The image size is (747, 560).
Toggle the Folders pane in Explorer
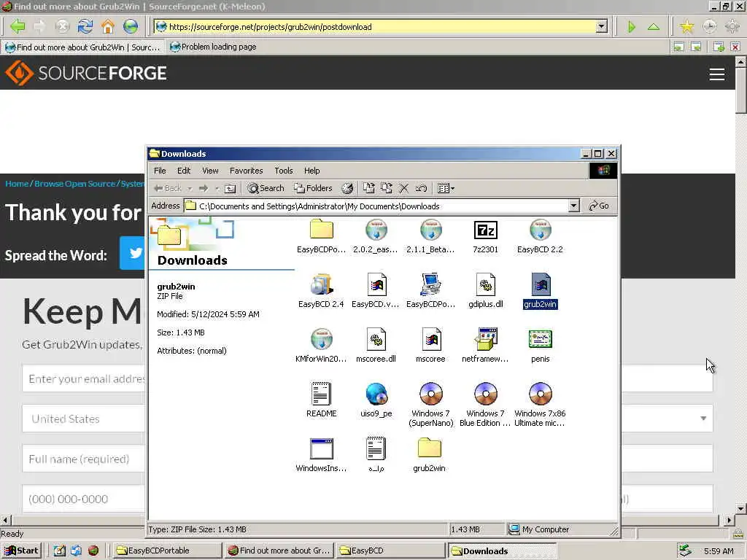coord(313,188)
